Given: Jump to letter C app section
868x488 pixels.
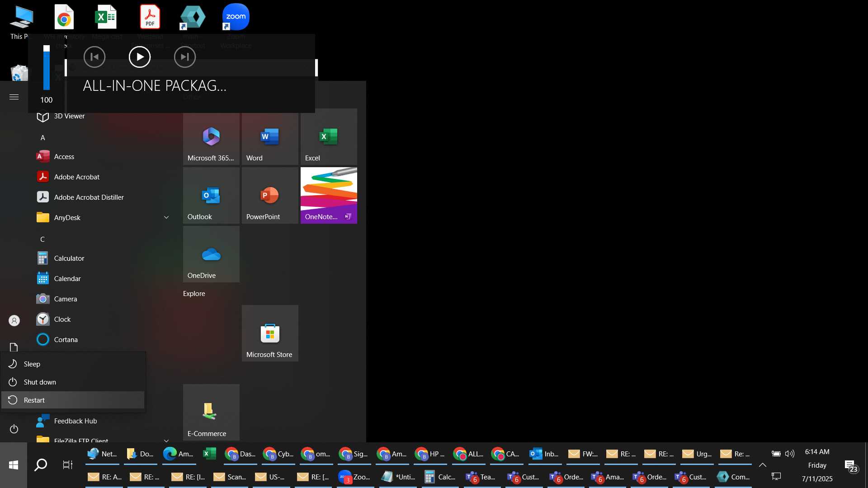Looking at the screenshot, I should click(x=42, y=239).
